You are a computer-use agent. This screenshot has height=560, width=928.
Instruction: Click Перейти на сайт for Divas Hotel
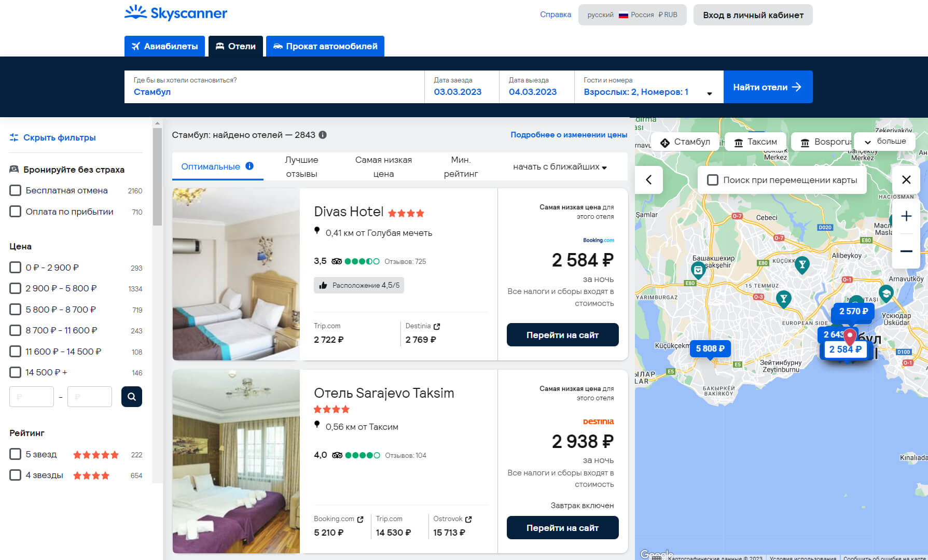[x=562, y=335]
